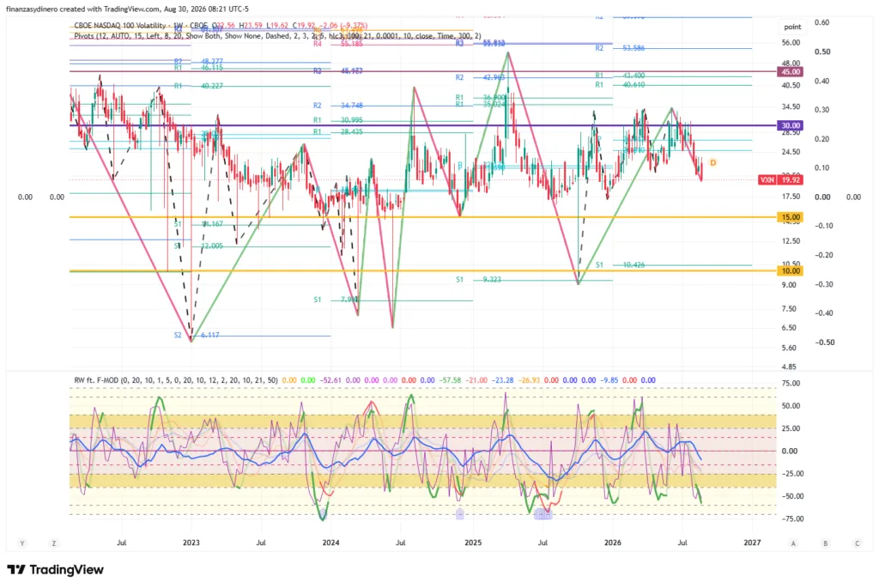
Task: Select the orange 10.00 line price label
Action: coord(790,270)
